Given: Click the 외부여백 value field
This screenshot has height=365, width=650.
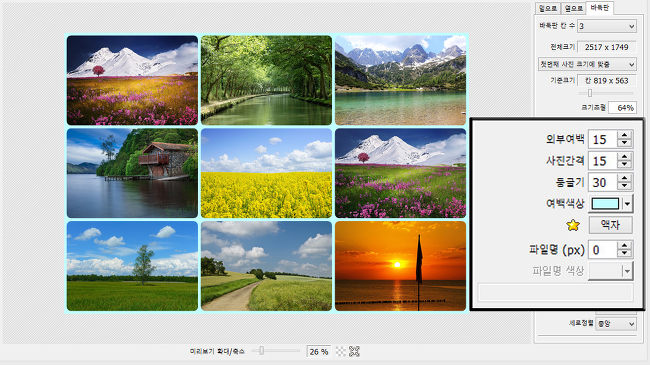Looking at the screenshot, I should coord(603,139).
